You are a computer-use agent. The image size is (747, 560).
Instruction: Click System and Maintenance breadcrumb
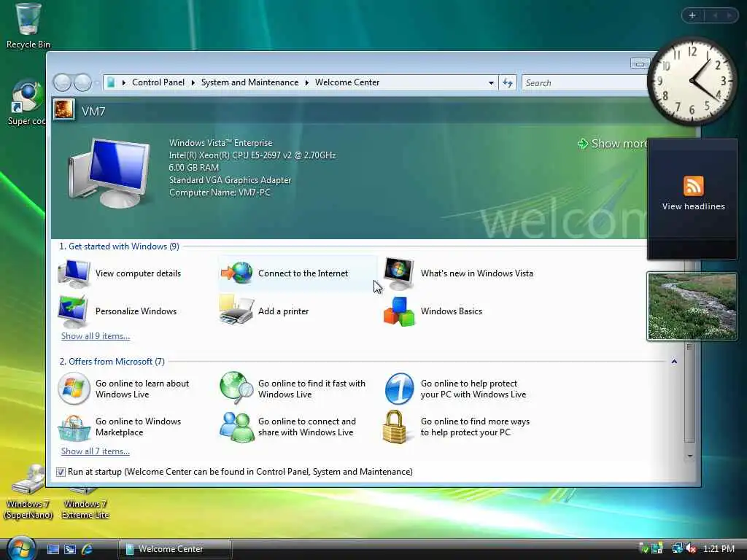tap(249, 82)
